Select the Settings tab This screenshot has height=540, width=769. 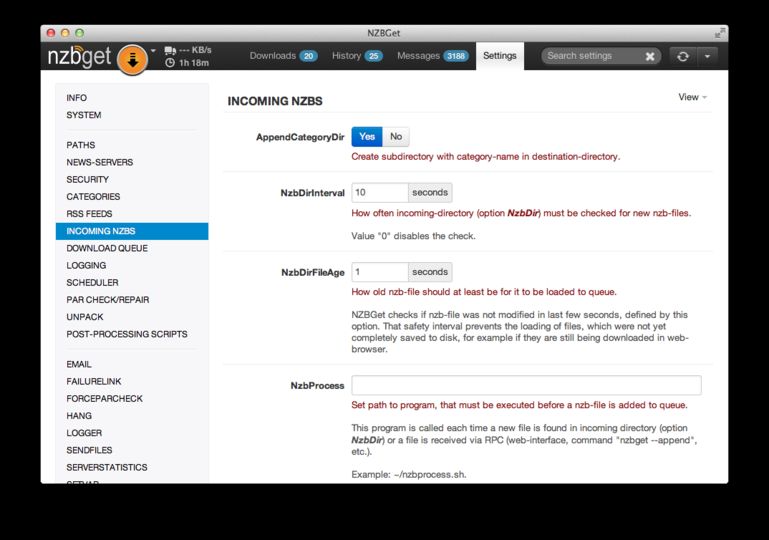pos(500,56)
